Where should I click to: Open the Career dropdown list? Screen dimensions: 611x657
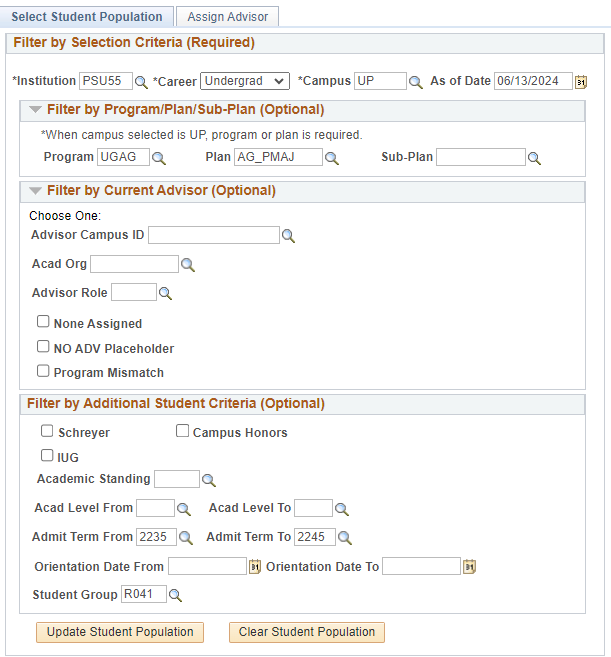pos(245,81)
